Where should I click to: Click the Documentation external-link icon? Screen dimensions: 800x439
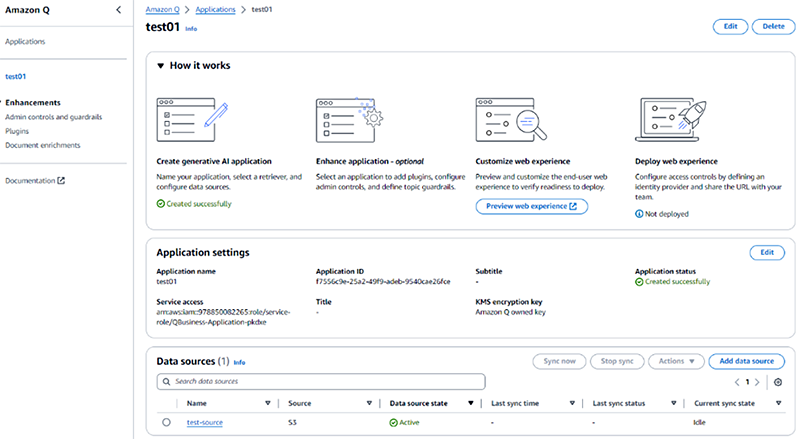pos(61,181)
